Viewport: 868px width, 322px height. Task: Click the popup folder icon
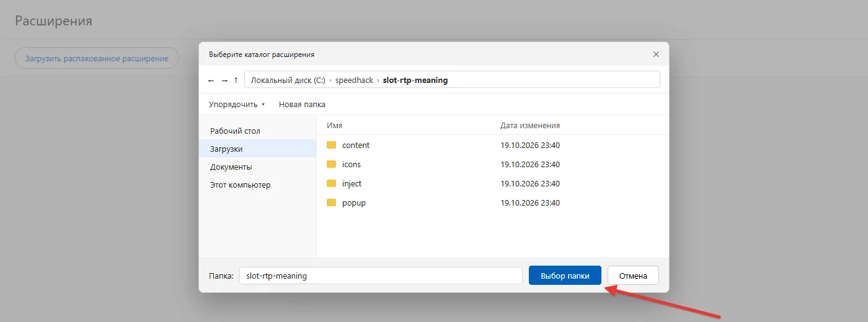332,203
